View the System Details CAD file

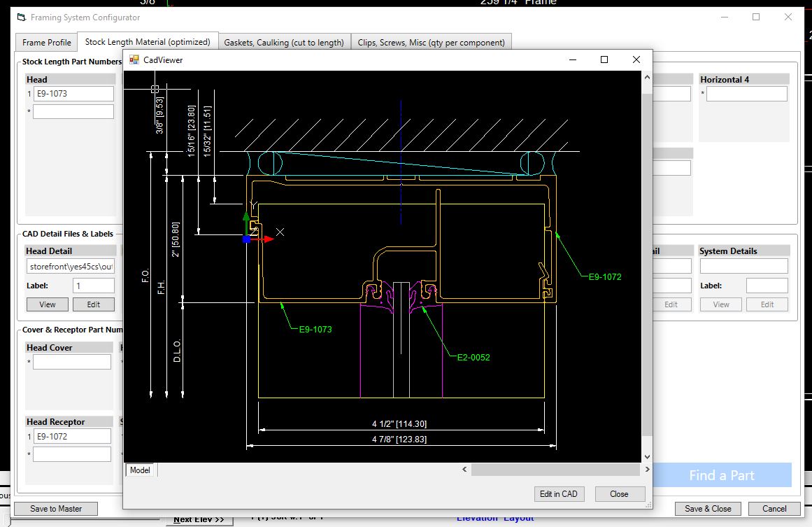[x=721, y=304]
